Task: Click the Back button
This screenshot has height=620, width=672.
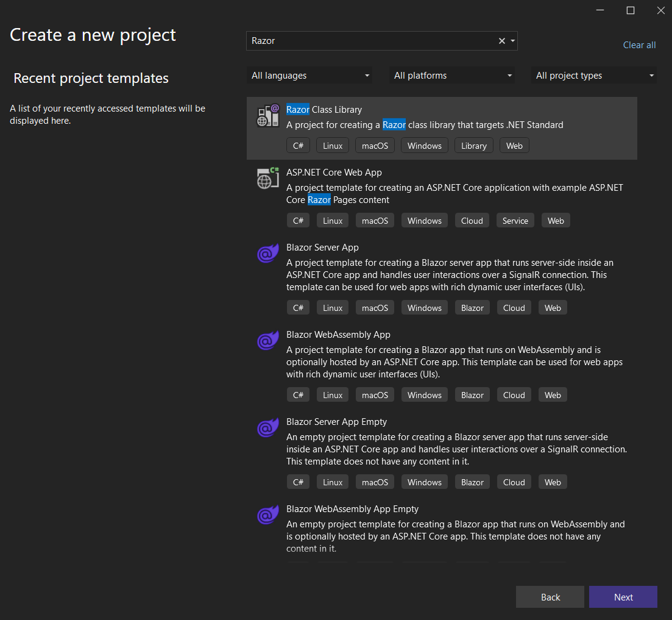Action: point(550,597)
